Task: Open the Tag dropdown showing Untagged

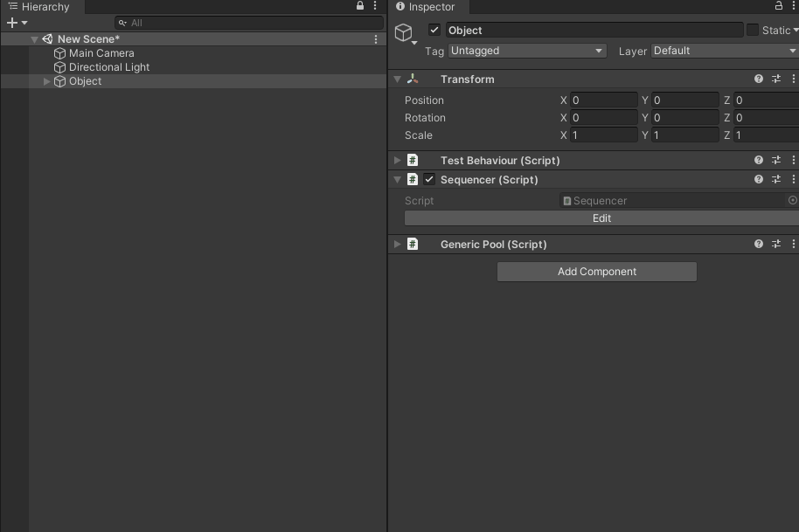Action: (527, 51)
